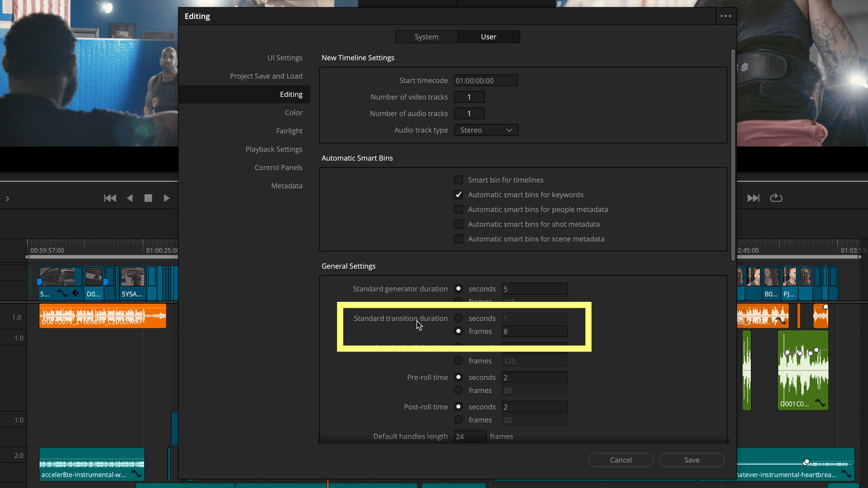Enable loop playback in right viewer
Viewport: 868px width, 488px height.
coord(776,198)
